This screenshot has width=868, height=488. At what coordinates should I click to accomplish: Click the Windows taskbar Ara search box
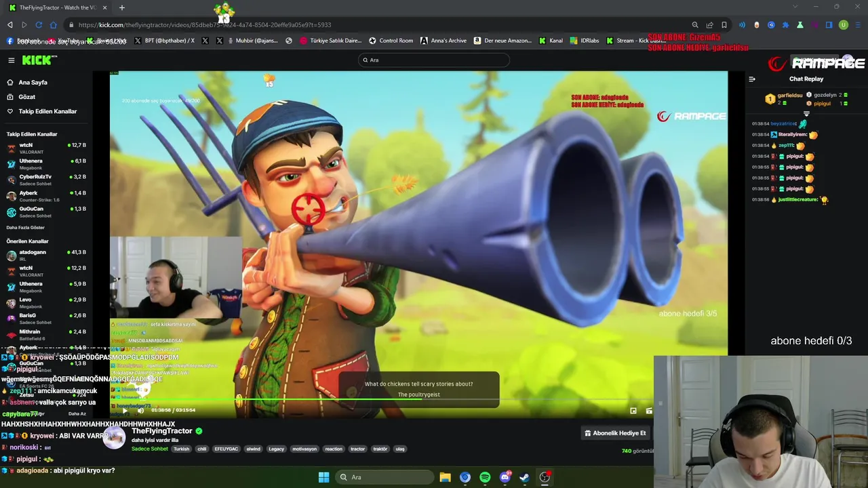[385, 477]
